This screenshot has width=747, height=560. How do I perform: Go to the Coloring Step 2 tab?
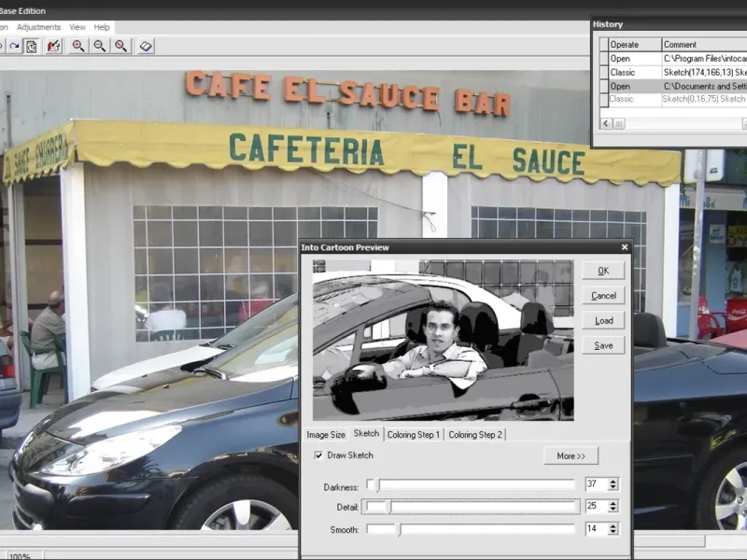pos(475,435)
